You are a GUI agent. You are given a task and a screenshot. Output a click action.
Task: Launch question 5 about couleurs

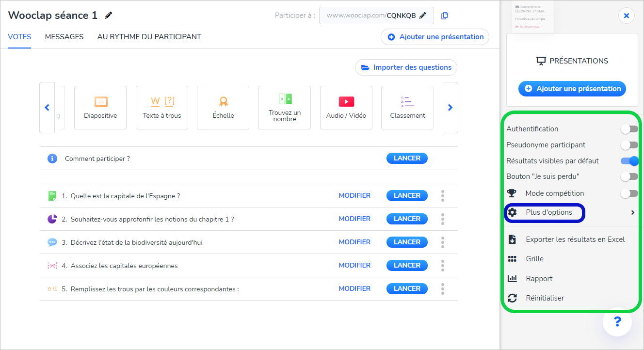click(407, 288)
